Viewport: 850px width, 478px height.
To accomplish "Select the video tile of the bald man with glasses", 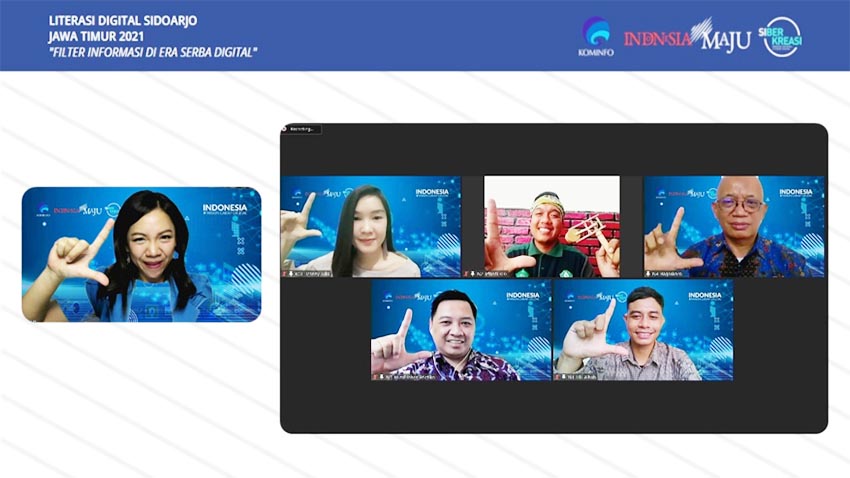I will (734, 227).
